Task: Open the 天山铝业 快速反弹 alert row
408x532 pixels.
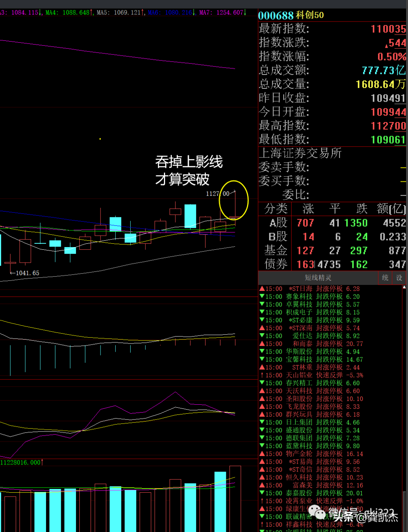Action: coord(311,375)
